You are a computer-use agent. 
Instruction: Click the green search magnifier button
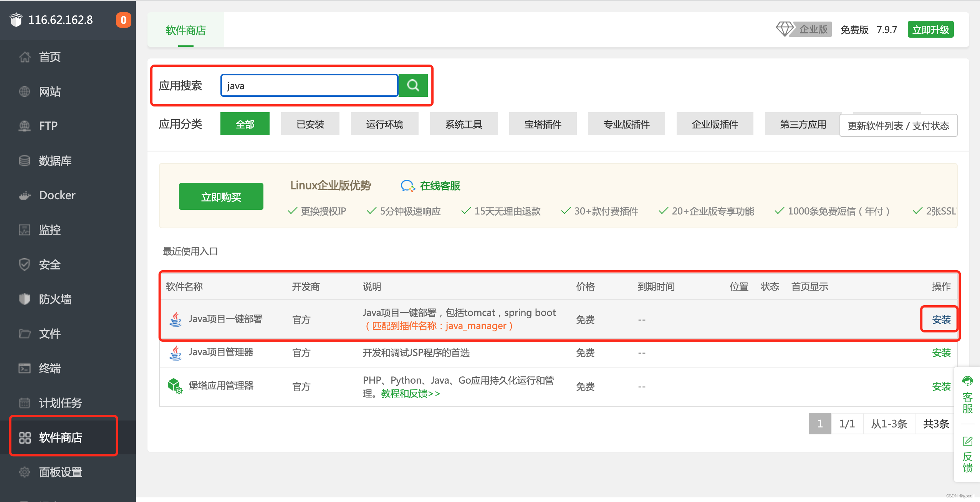(x=413, y=85)
